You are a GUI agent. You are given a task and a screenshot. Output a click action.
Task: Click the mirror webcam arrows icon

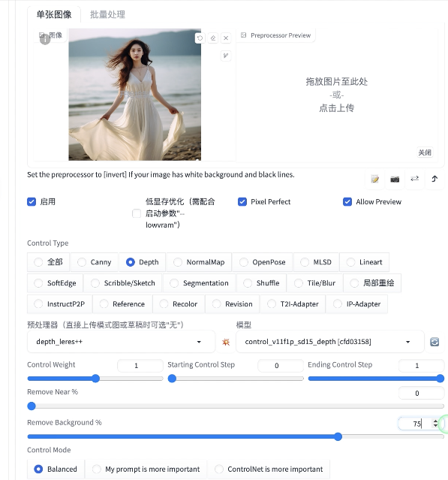(x=415, y=179)
